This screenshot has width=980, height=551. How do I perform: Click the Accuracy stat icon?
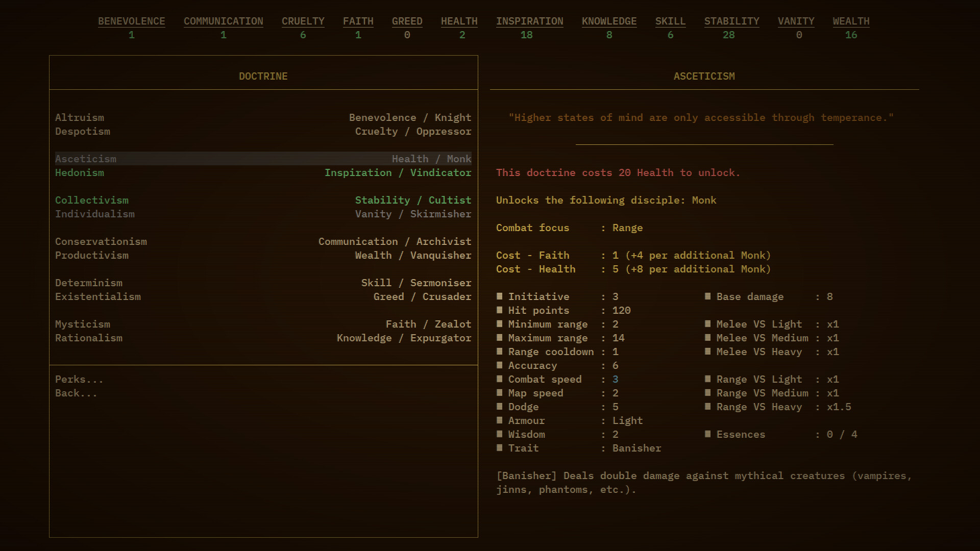tap(499, 365)
